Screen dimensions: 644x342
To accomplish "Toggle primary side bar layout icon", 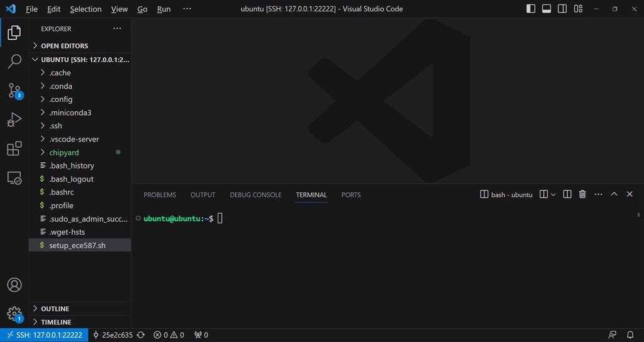I will tap(531, 9).
